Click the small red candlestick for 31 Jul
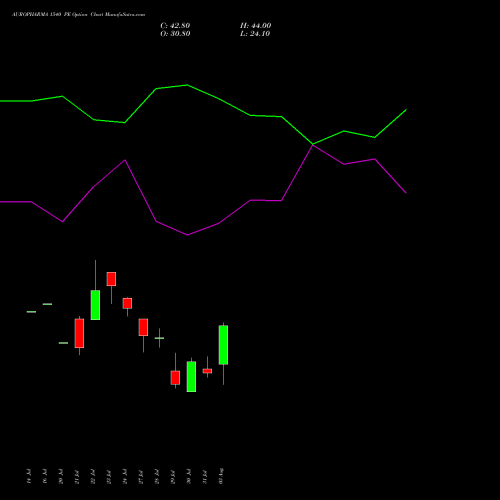500x500 pixels. point(207,371)
